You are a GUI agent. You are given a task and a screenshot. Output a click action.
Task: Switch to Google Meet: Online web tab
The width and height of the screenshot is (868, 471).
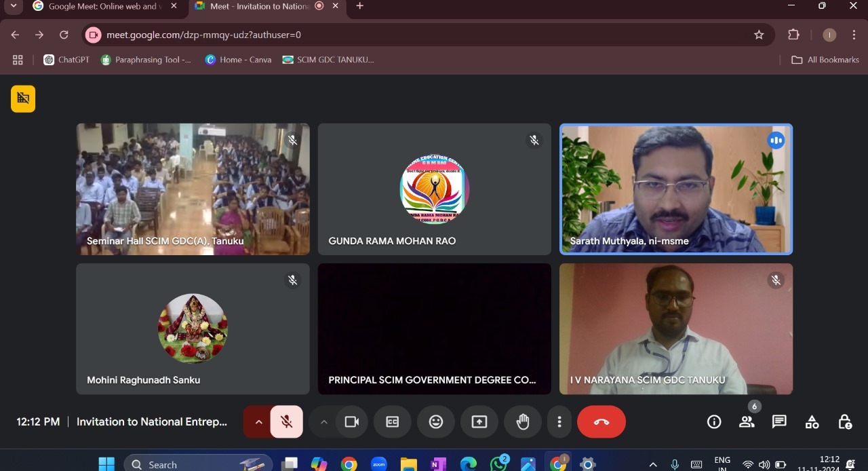tap(102, 6)
